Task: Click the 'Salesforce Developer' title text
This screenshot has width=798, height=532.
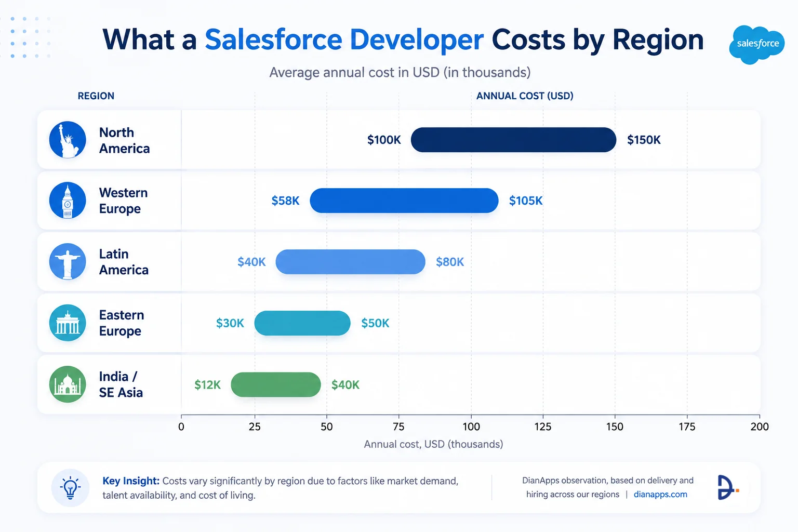Action: click(344, 39)
